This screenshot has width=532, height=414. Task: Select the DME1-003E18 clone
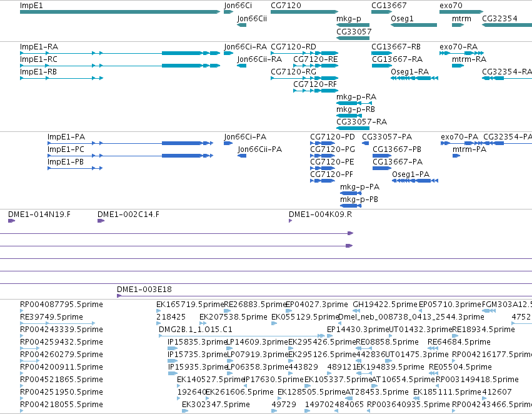[324, 296]
